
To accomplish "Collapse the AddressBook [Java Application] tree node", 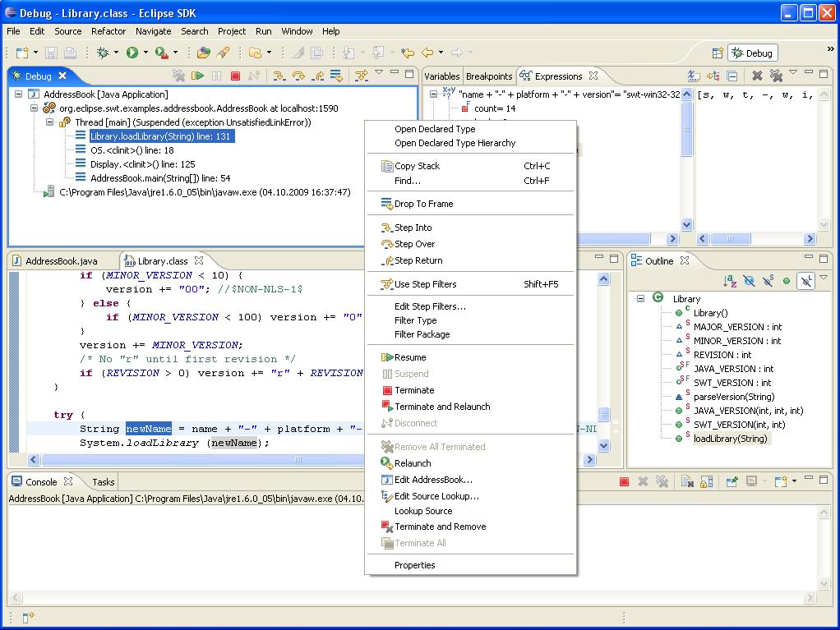I will coord(18,94).
